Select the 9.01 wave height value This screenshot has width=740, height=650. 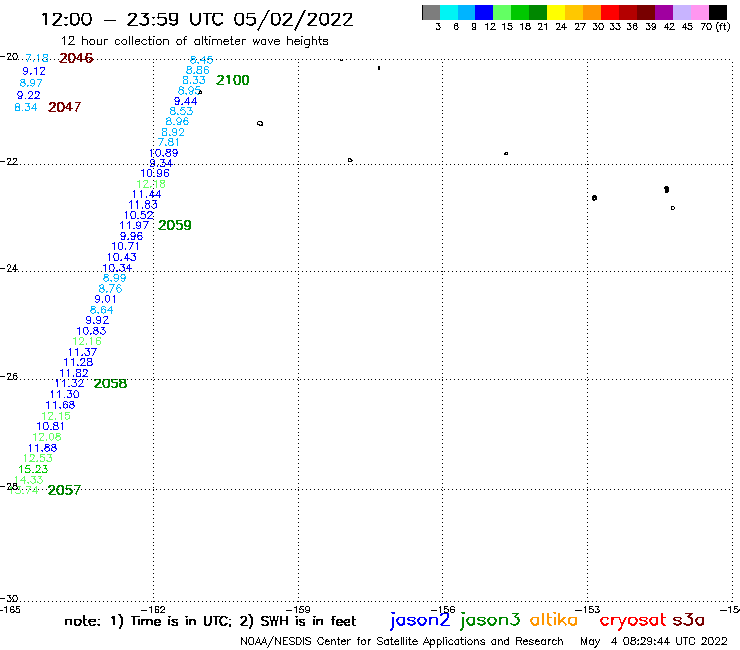[105, 299]
